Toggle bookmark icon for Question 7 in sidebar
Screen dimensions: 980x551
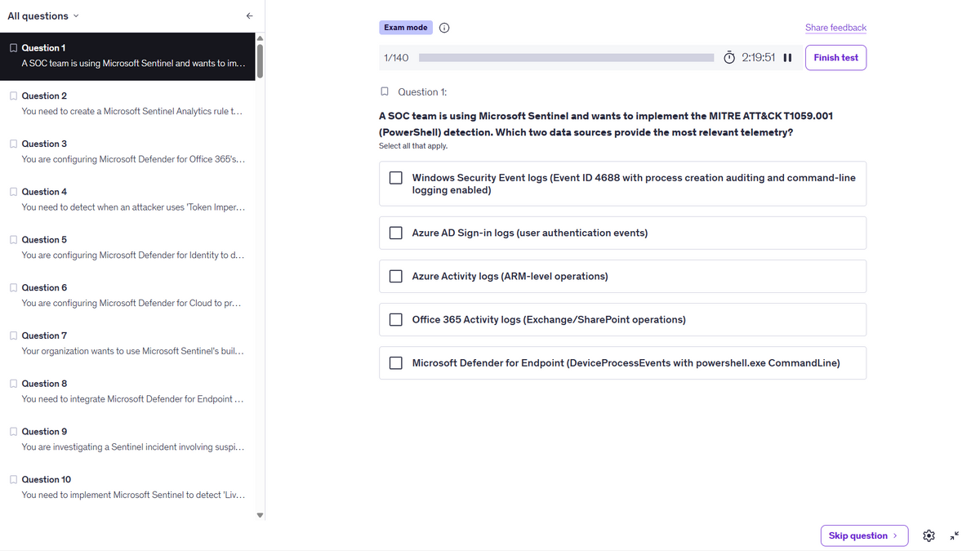13,335
